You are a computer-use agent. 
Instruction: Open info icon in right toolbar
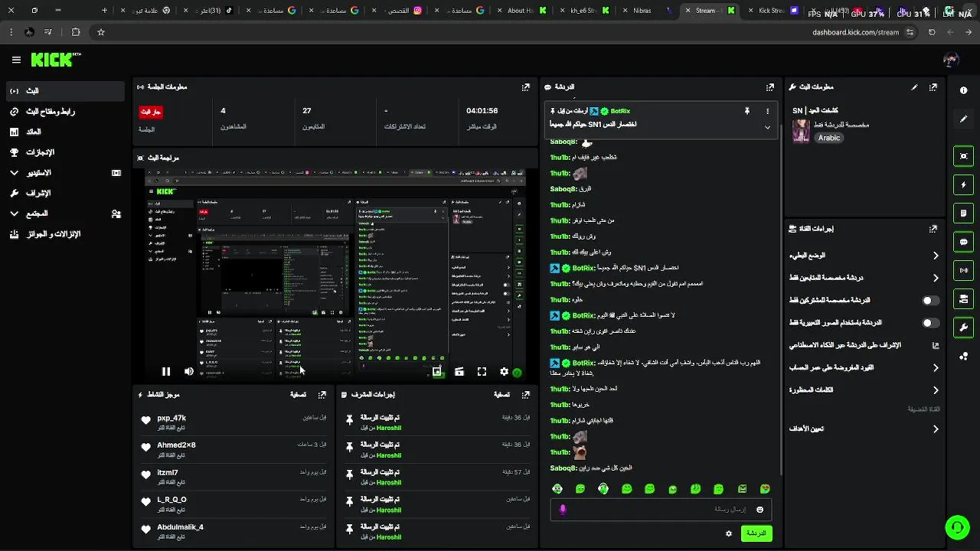coord(963,90)
